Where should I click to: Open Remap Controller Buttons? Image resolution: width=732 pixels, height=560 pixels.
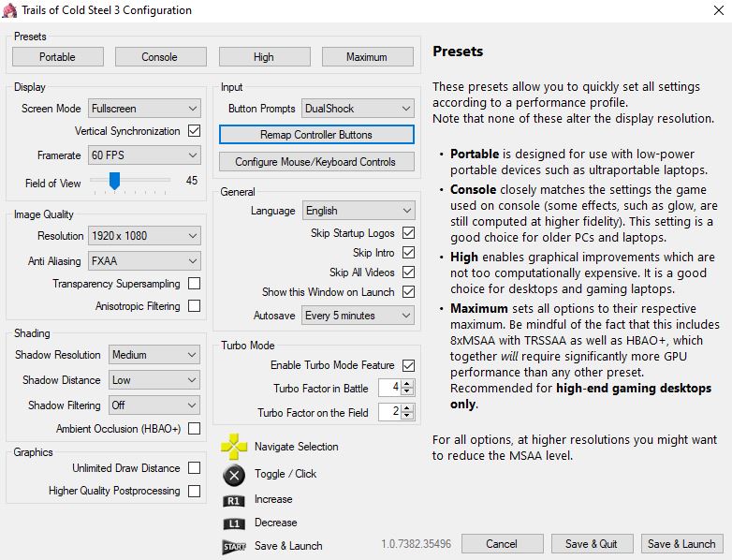pyautogui.click(x=316, y=135)
